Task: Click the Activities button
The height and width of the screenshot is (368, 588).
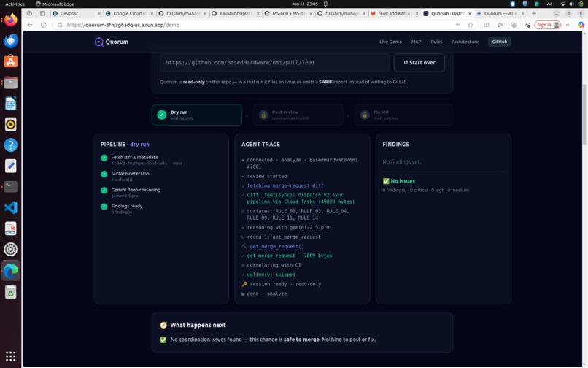Action: click(15, 4)
